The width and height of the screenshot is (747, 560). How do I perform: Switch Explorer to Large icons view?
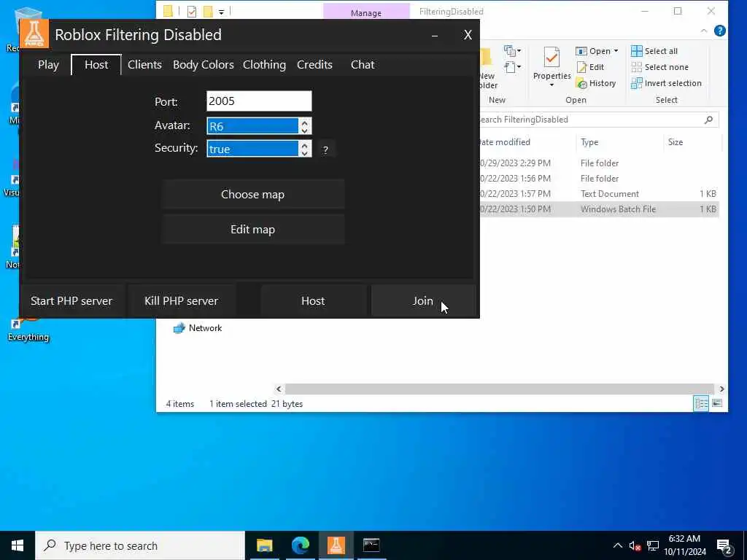pyautogui.click(x=717, y=404)
